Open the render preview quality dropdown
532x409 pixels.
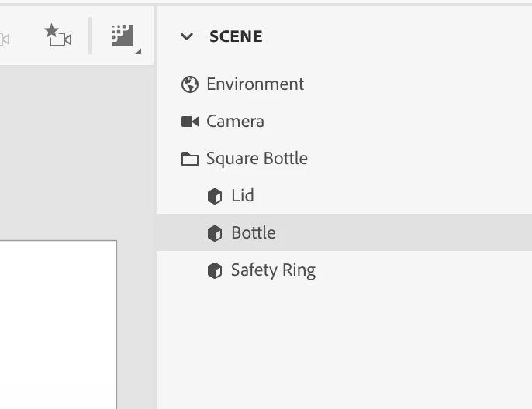(125, 36)
